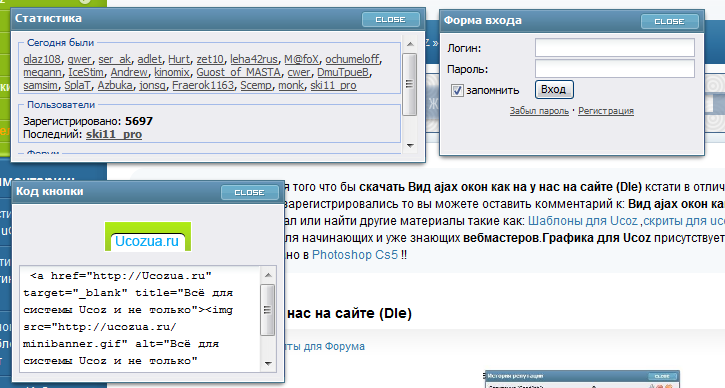
Task: Open user DmuTpueB profile link
Action: point(343,72)
